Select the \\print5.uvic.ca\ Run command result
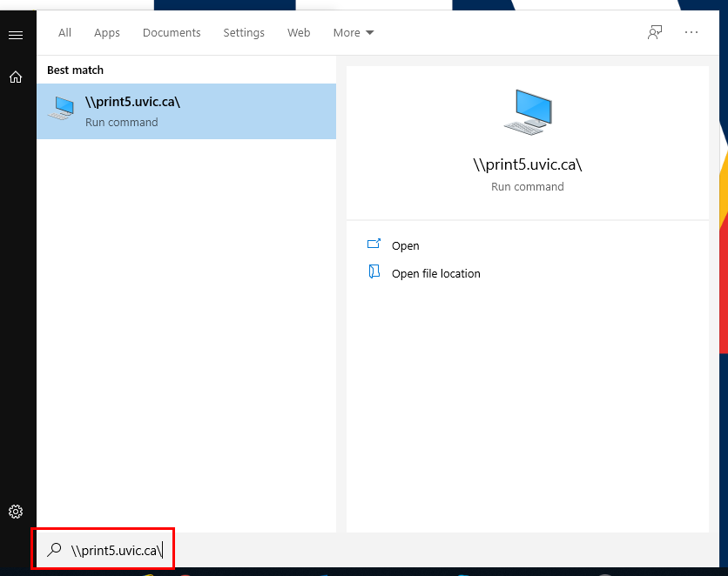The height and width of the screenshot is (576, 728). click(x=186, y=111)
